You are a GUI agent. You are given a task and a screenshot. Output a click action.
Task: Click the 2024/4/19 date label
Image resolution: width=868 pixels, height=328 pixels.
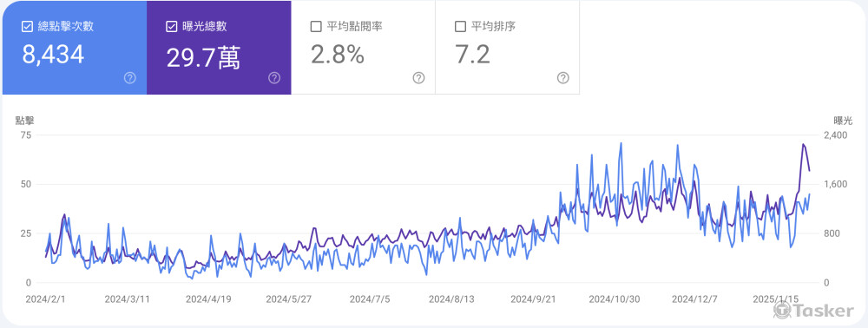[x=208, y=298]
